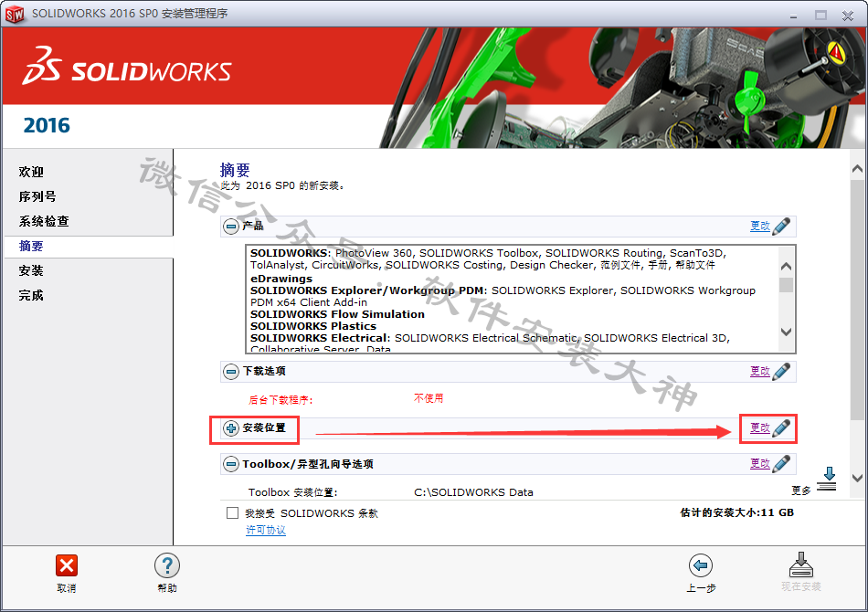Go back with the Previous step arrow
868x612 pixels.
click(x=700, y=565)
